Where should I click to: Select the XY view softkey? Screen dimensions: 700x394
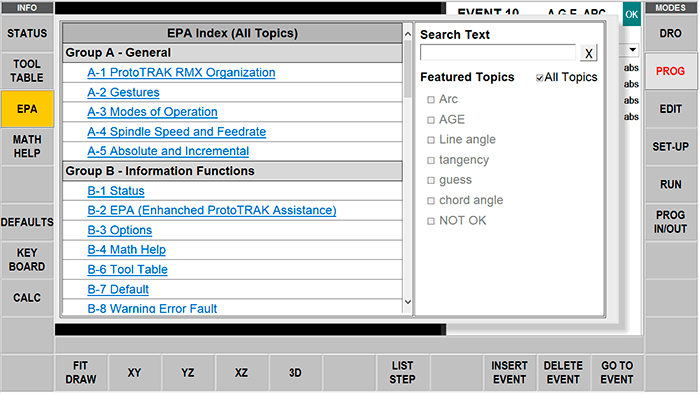134,373
